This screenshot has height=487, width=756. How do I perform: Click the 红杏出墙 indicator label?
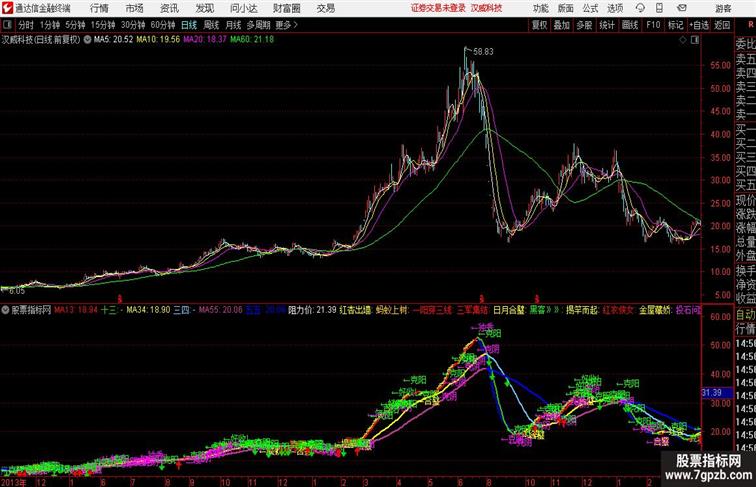click(x=355, y=310)
